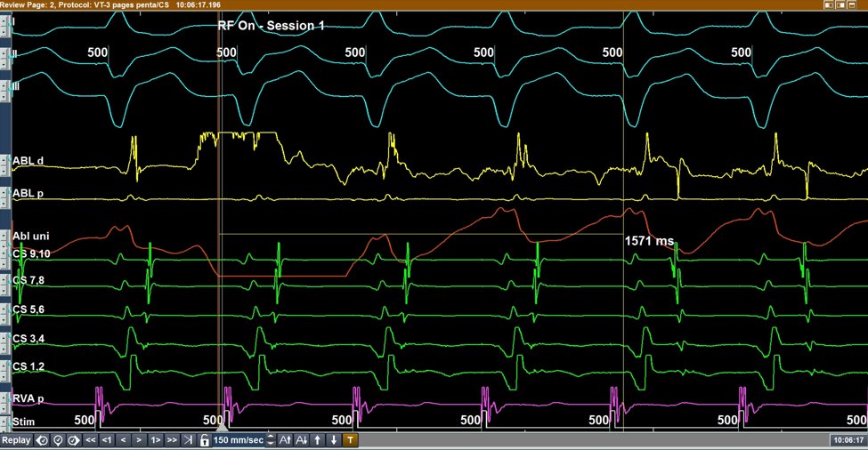Screen dimensions: 868x450
Task: Click the Replay button
Action: [16, 440]
